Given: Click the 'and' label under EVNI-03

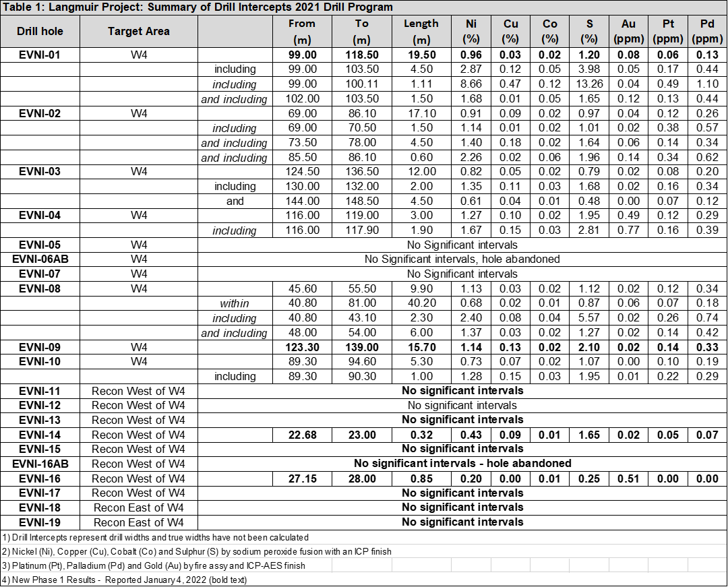Looking at the screenshot, I should pyautogui.click(x=235, y=201).
